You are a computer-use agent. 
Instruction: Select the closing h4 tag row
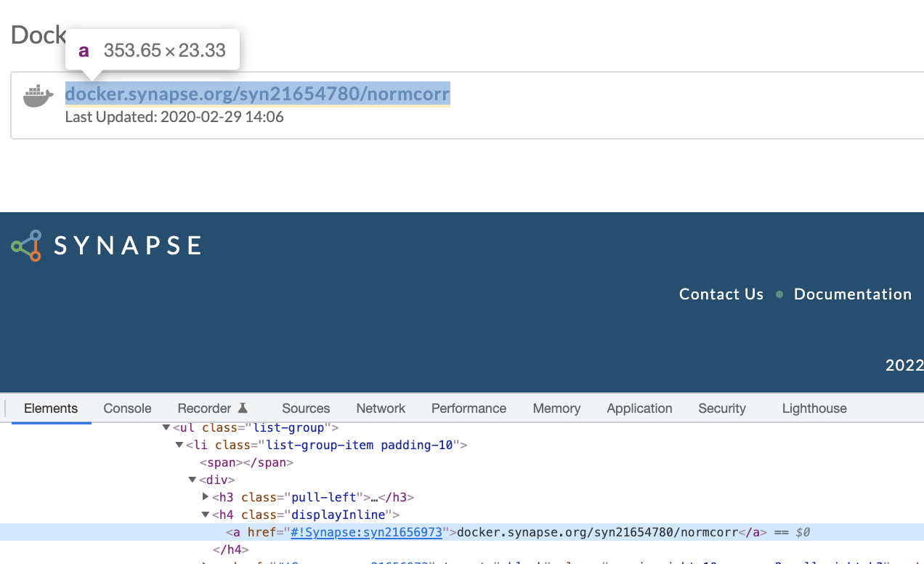231,549
